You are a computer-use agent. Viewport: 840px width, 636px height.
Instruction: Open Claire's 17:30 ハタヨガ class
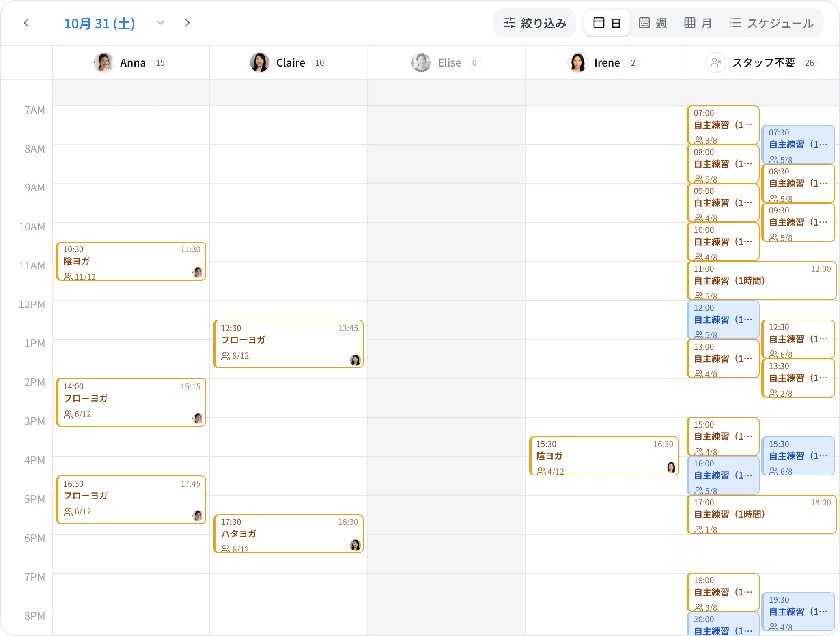[x=289, y=534]
